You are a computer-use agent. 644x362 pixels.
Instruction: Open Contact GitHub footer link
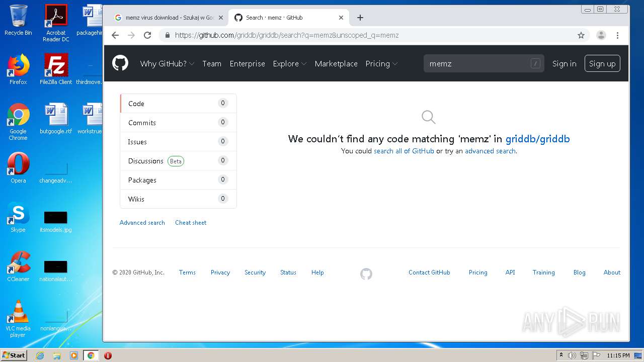(429, 273)
